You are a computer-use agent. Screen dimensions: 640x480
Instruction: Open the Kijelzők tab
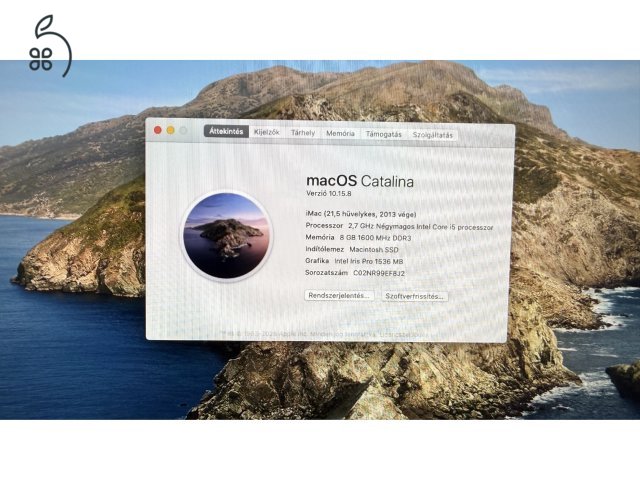[267, 132]
